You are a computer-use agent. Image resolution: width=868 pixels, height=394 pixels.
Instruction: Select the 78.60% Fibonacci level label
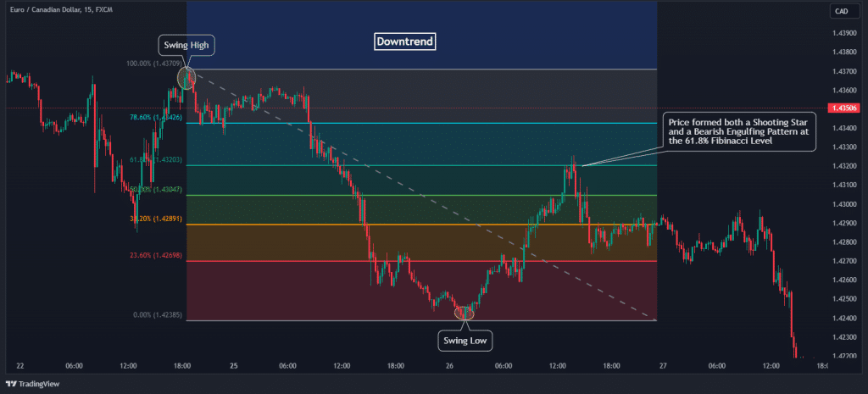tap(155, 117)
